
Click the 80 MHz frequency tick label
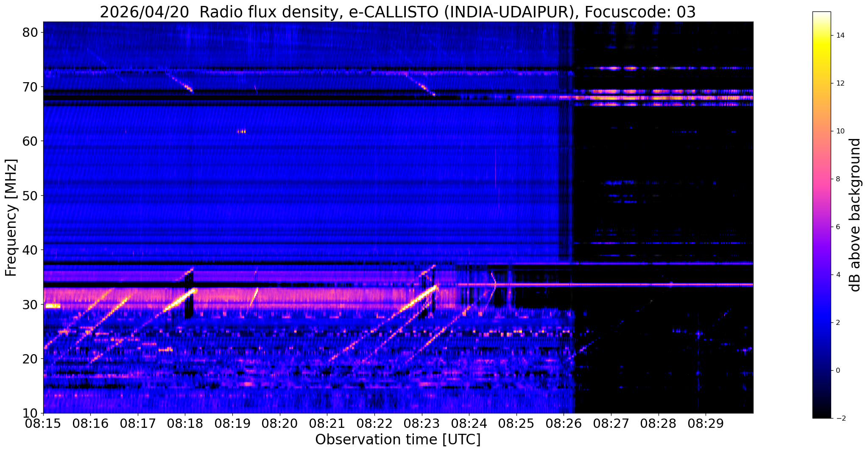[x=31, y=32]
